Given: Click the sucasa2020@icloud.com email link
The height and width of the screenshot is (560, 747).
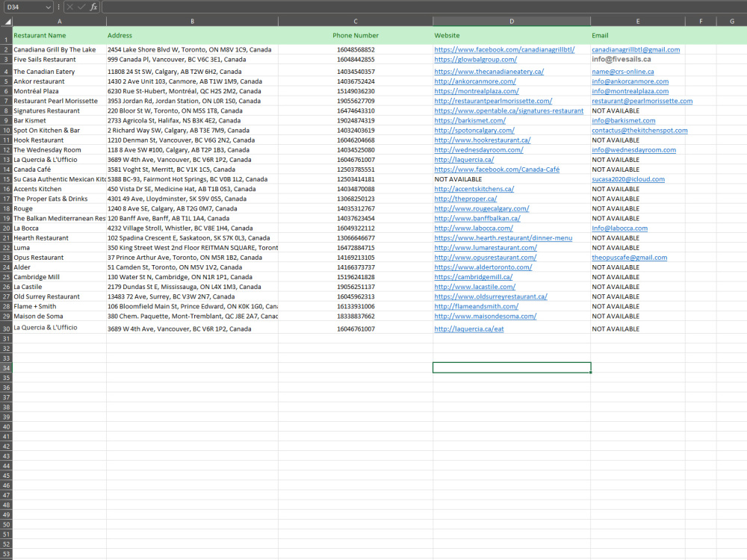Looking at the screenshot, I should click(x=628, y=179).
